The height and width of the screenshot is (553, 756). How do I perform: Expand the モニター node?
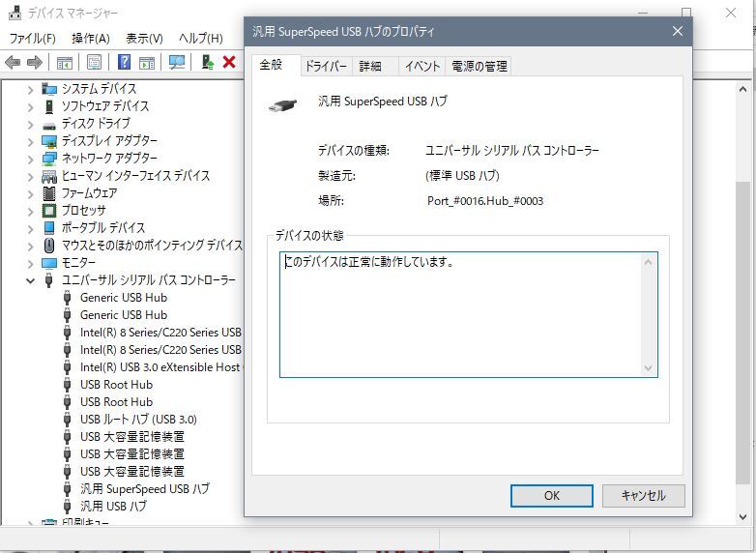[30, 263]
